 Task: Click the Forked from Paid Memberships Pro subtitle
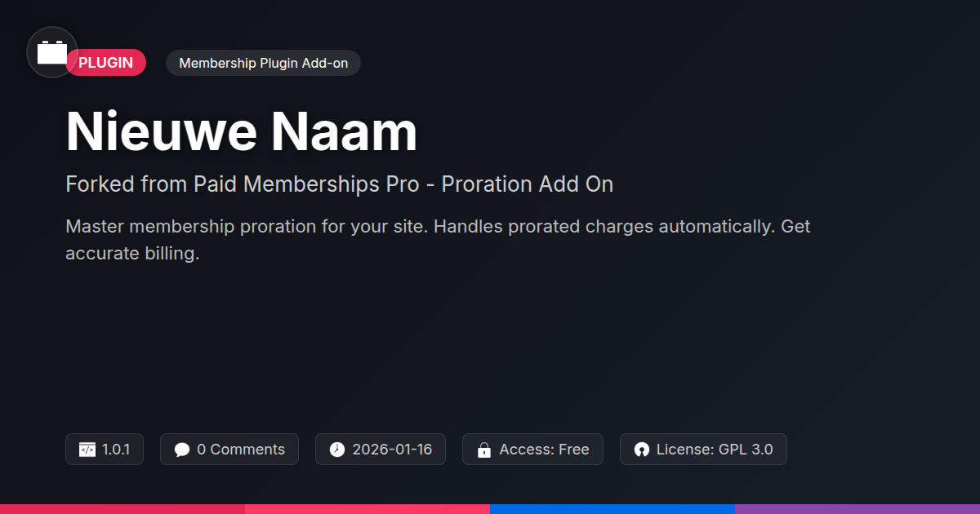click(x=339, y=184)
